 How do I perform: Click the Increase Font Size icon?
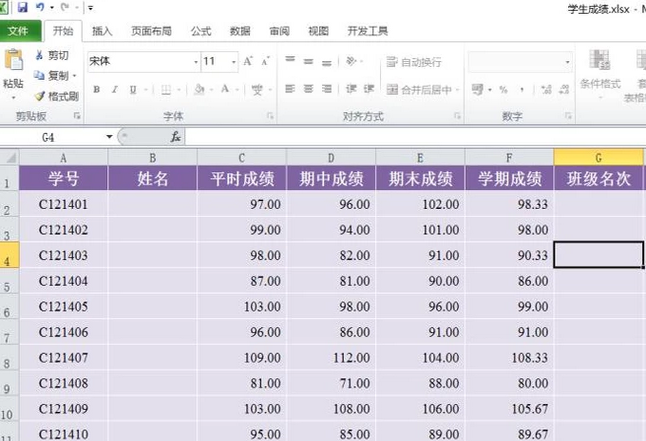[x=248, y=61]
